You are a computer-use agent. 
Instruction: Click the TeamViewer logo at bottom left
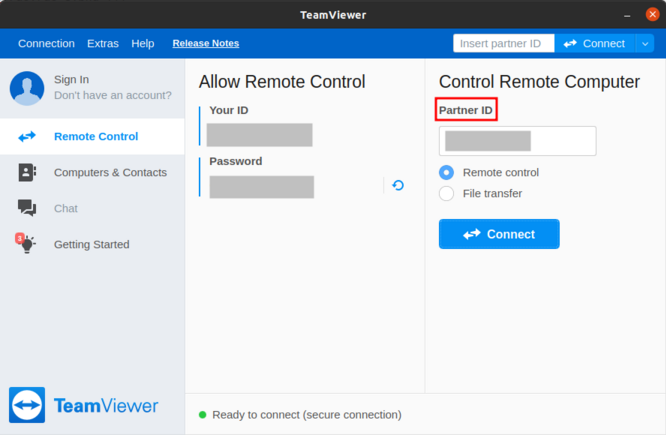click(27, 405)
